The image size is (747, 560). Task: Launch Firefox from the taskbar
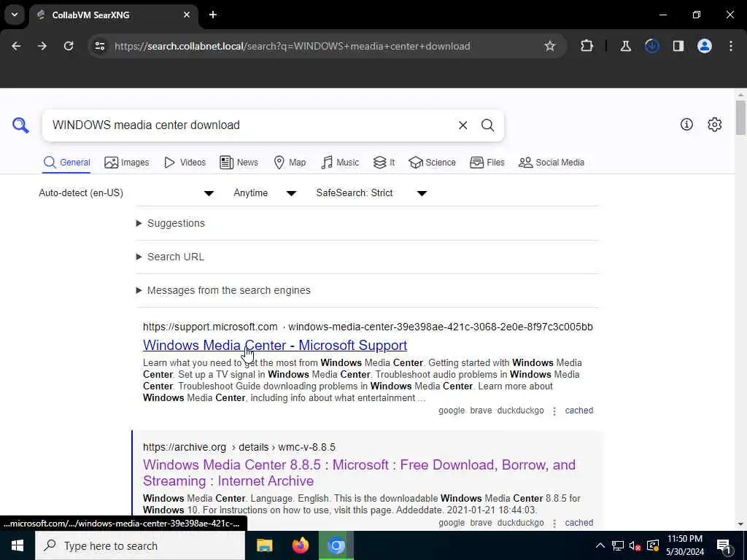pos(300,545)
